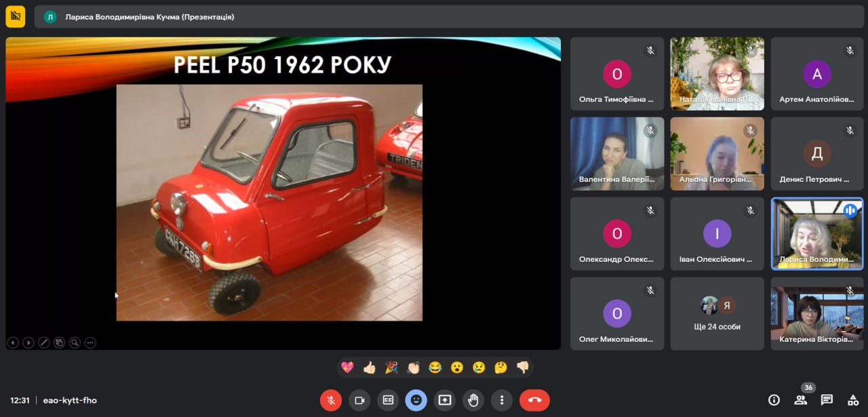Turn on closed captions
Image resolution: width=868 pixels, height=417 pixels.
(388, 400)
